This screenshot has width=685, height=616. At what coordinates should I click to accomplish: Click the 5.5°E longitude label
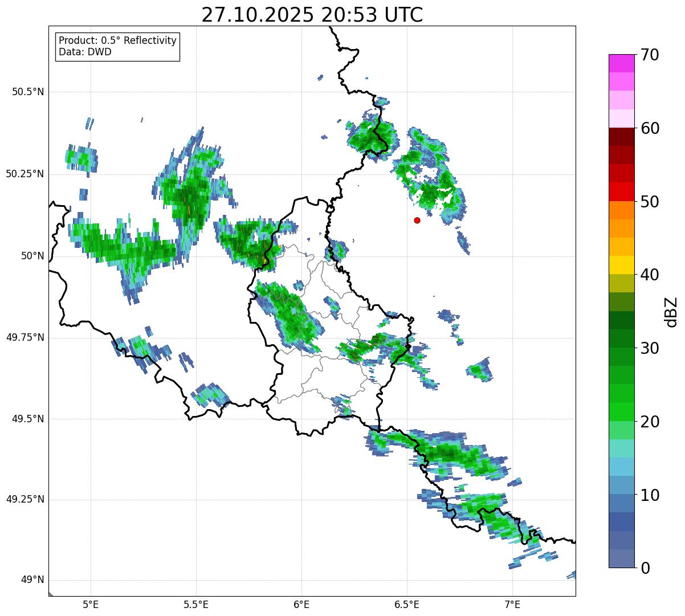pos(196,605)
